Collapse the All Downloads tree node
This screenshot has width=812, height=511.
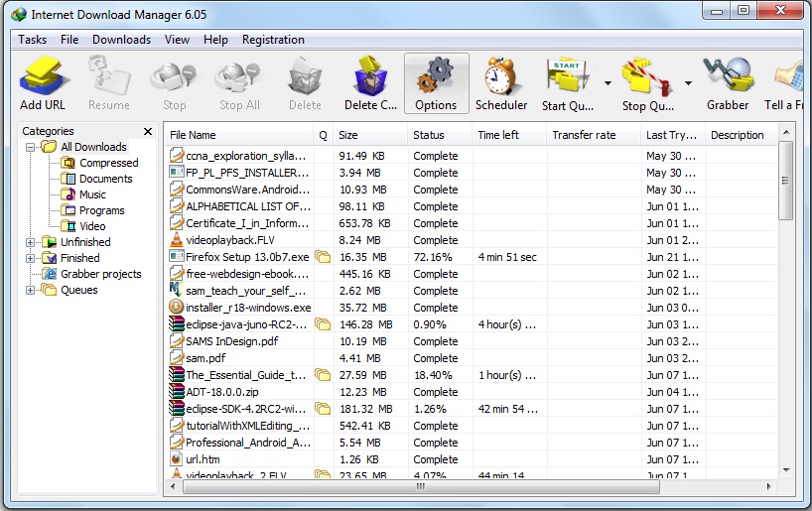point(30,147)
